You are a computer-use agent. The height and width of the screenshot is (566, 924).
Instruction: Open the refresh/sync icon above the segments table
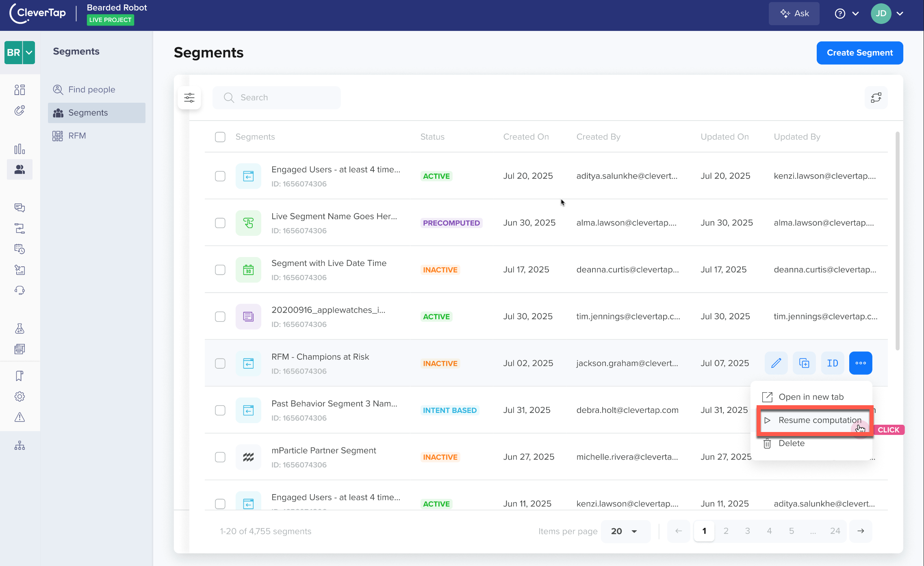pyautogui.click(x=876, y=97)
